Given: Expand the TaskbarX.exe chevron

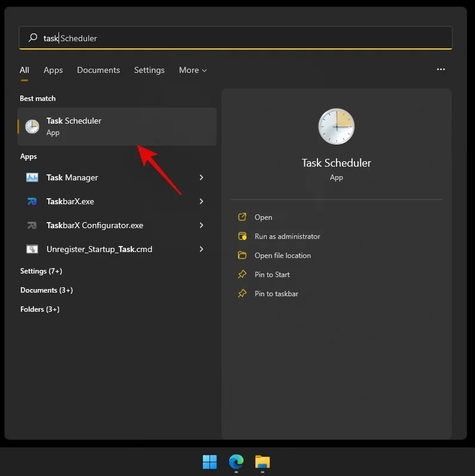Looking at the screenshot, I should click(201, 201).
